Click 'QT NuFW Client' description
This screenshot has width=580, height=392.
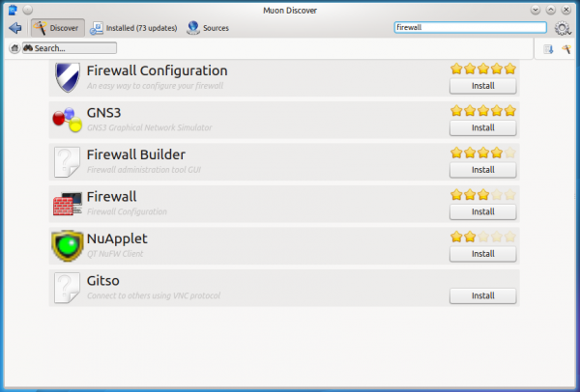click(115, 254)
